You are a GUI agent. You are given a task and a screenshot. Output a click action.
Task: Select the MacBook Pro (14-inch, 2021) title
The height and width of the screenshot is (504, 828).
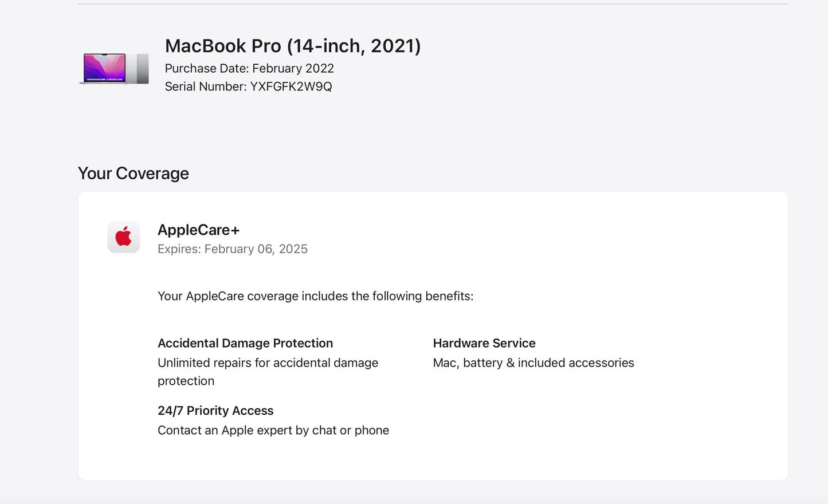pyautogui.click(x=293, y=46)
